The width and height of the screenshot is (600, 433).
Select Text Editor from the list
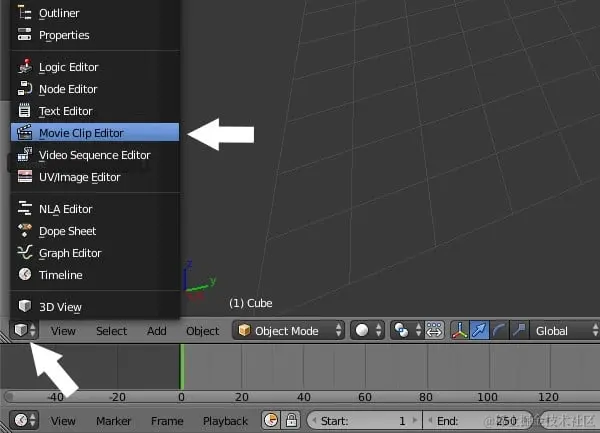[95, 111]
